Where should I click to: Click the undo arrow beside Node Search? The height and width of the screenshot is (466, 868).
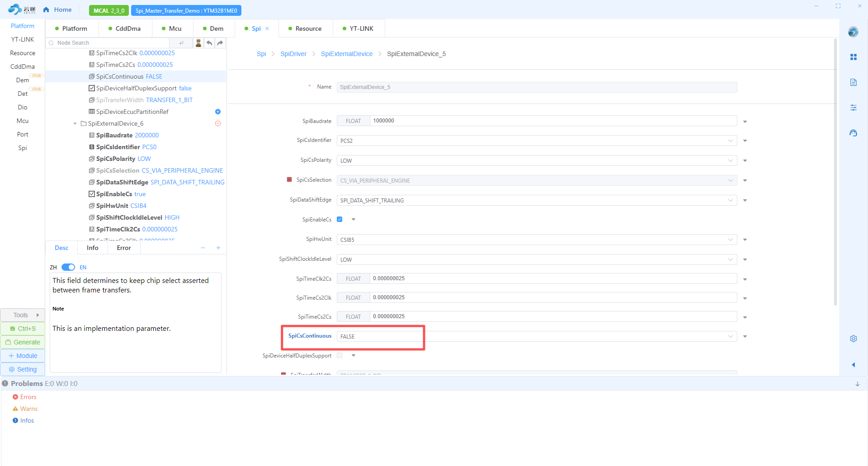[x=209, y=43]
